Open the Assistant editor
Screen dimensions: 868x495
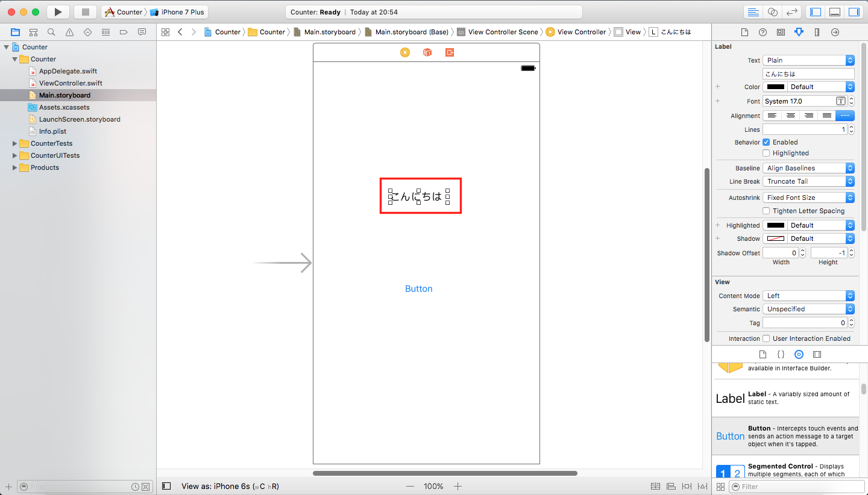pos(772,12)
